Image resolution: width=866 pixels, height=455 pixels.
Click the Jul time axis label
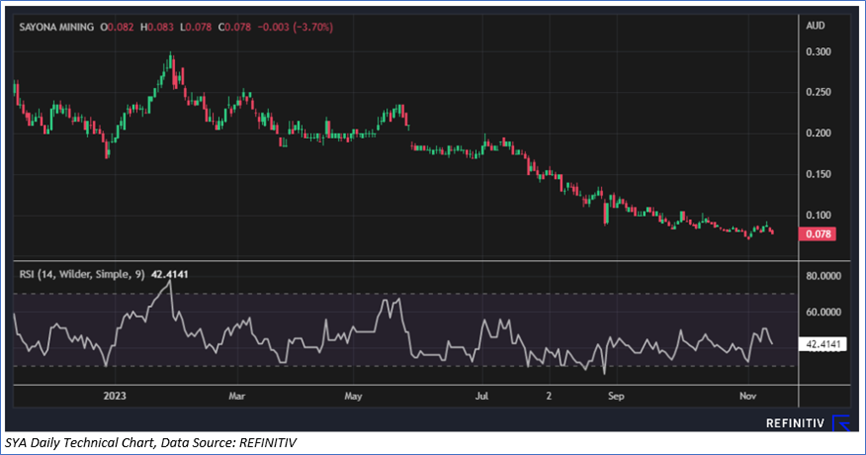(x=482, y=396)
